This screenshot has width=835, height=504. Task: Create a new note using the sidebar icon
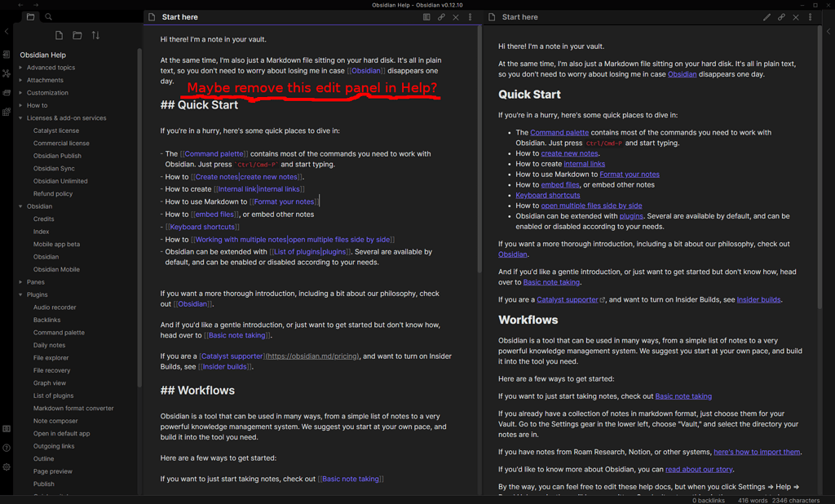click(x=58, y=35)
